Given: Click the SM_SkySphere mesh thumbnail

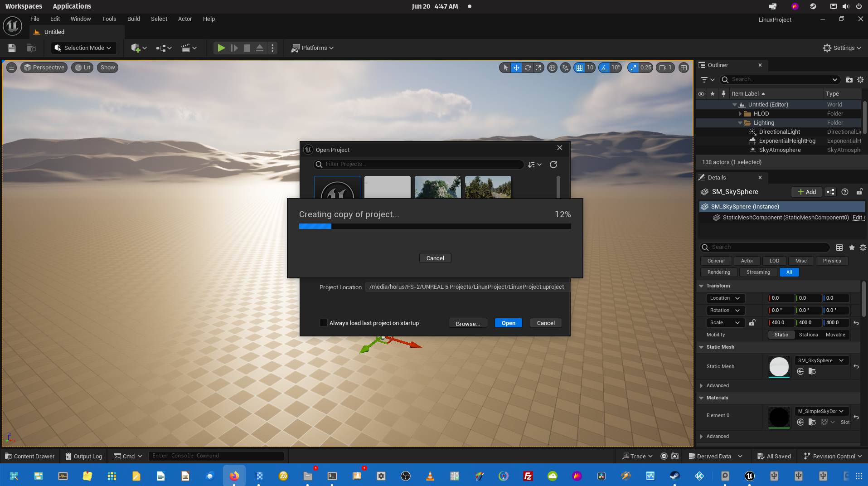Looking at the screenshot, I should (x=779, y=367).
